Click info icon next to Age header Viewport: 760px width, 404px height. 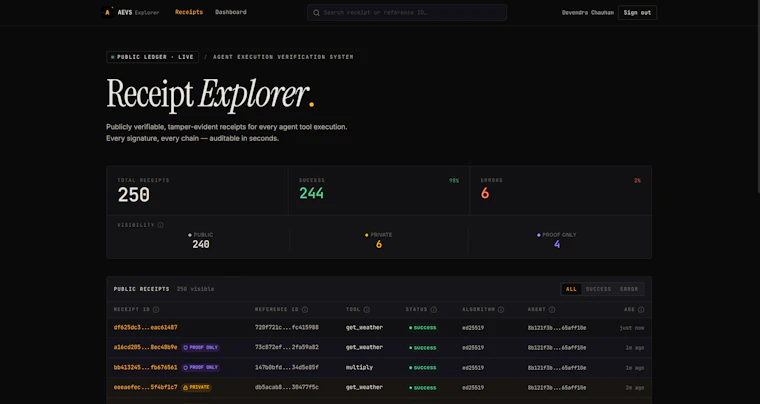[641, 310]
